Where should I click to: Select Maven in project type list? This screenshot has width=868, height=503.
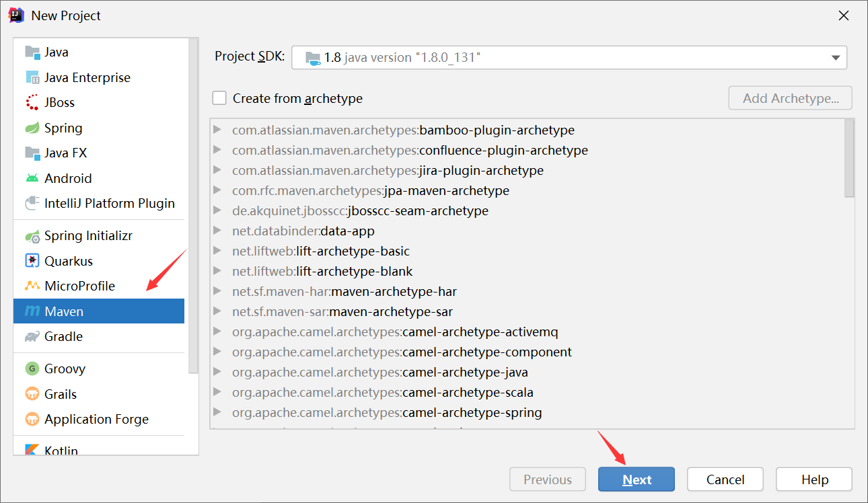pyautogui.click(x=99, y=311)
